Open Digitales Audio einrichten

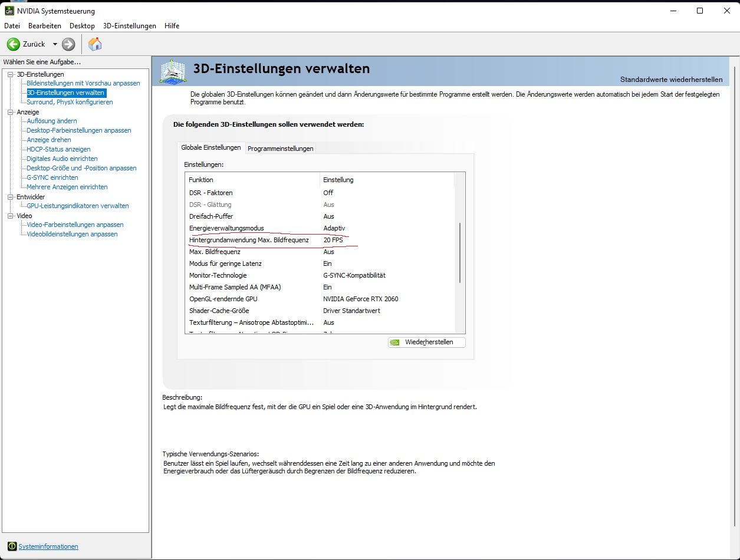[x=62, y=159]
